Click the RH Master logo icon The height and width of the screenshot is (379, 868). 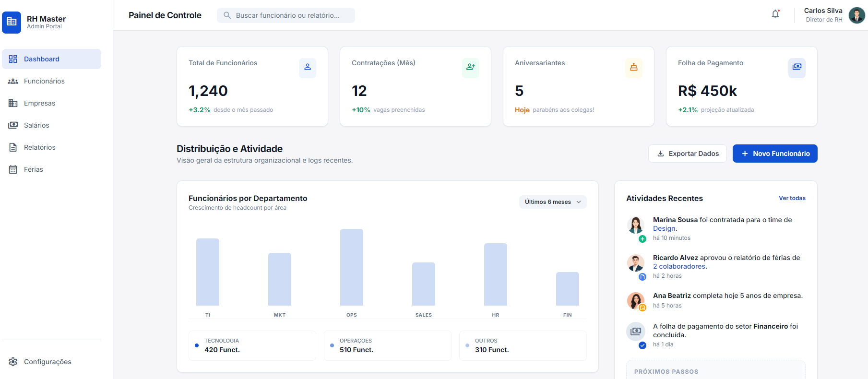coord(12,22)
